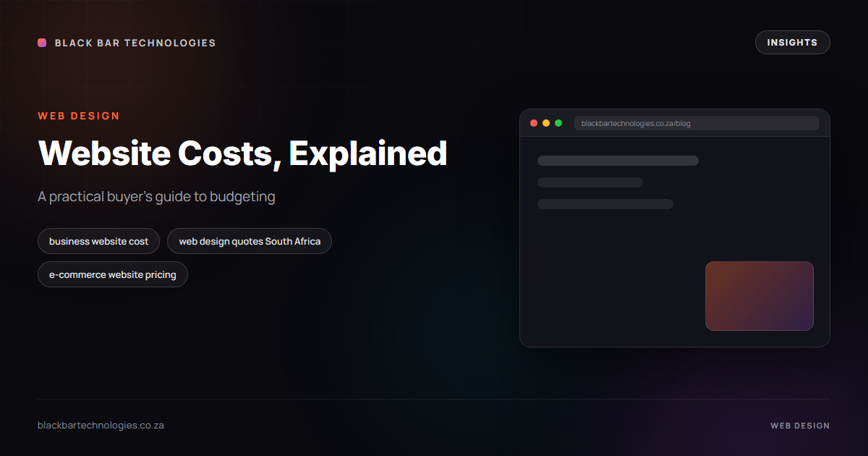
Task: Click the blackbartechnologies.co.za/blog address bar
Action: [x=697, y=123]
